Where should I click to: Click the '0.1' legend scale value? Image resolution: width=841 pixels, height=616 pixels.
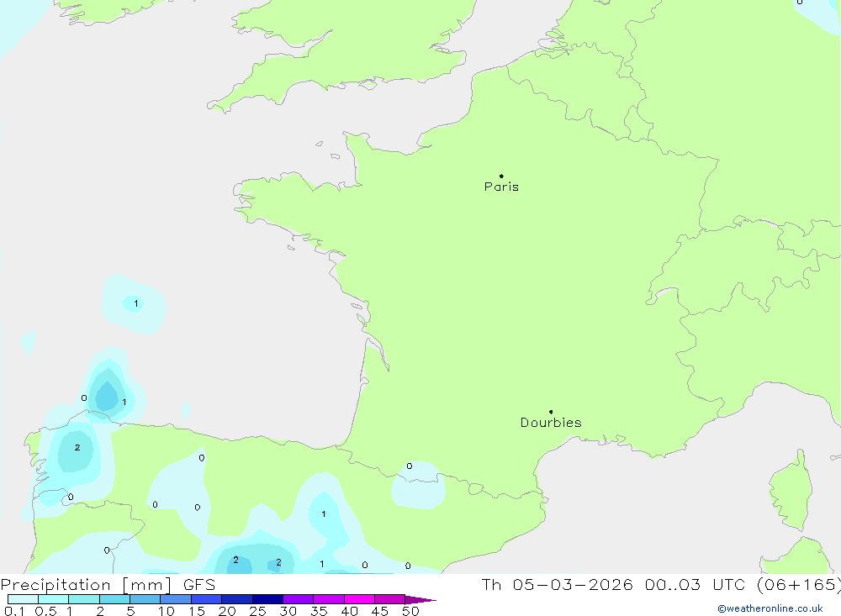click(x=14, y=611)
